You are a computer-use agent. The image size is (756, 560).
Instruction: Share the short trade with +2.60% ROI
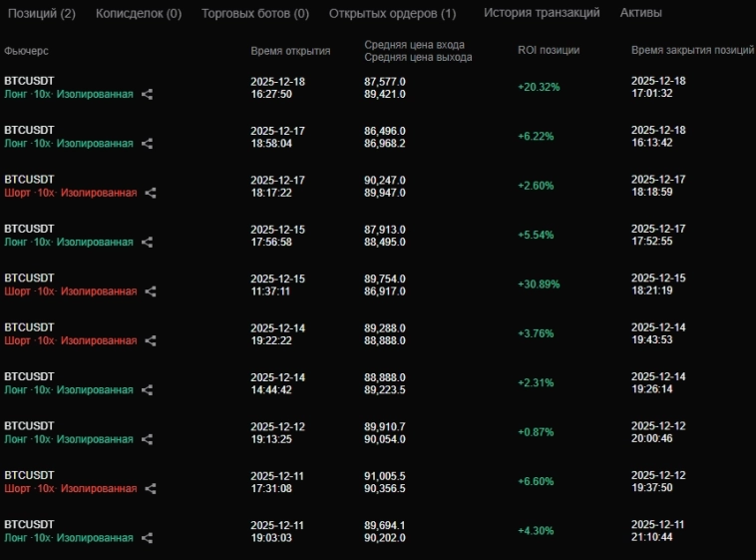click(151, 193)
